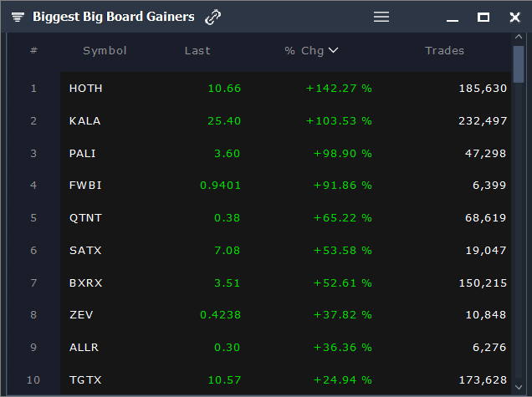Click the link chain icon in title bar
Viewport: 532px width, 397px height.
point(213,17)
